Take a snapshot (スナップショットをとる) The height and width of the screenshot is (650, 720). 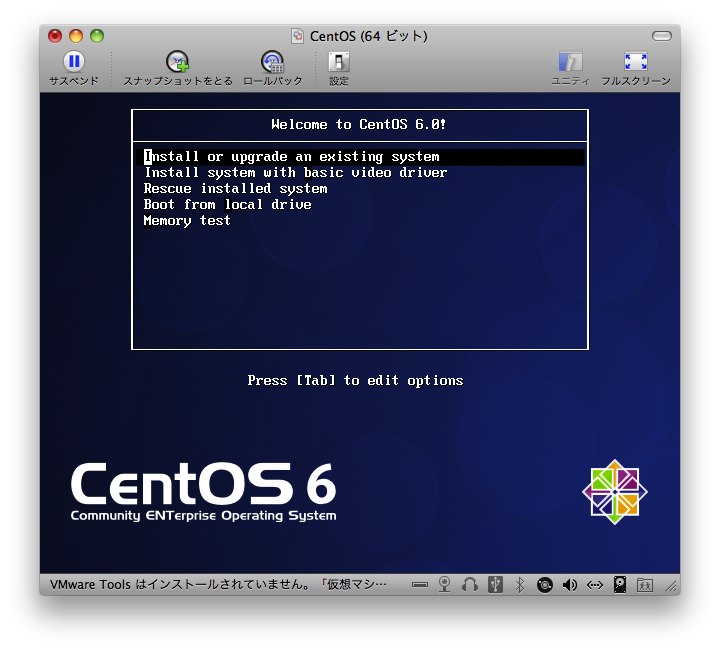tap(177, 62)
